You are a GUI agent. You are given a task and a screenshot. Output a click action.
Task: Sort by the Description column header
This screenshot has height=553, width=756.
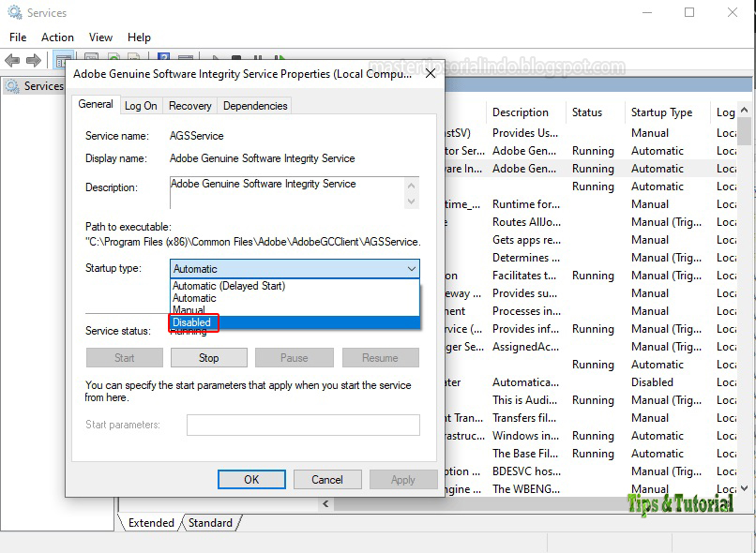click(x=525, y=112)
